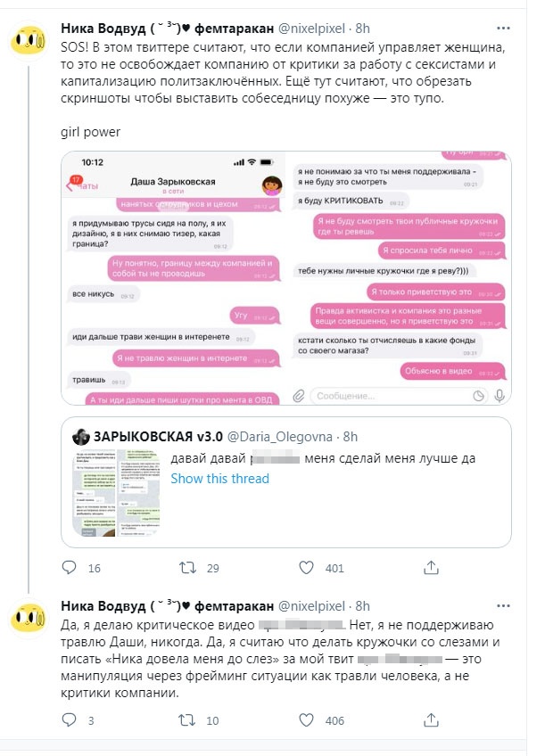
Task: Open quoted author @Daria_Olegovna handle
Action: 280,437
